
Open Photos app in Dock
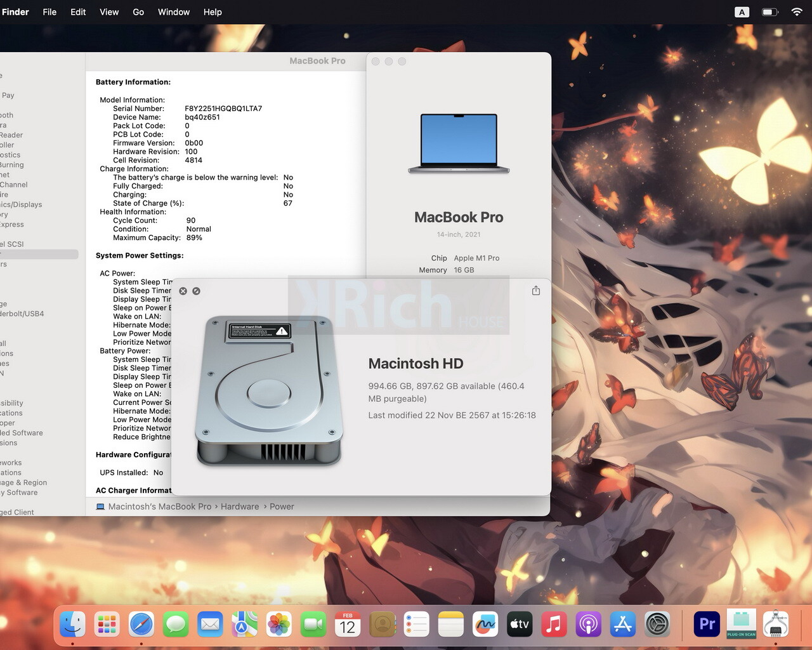coord(278,625)
